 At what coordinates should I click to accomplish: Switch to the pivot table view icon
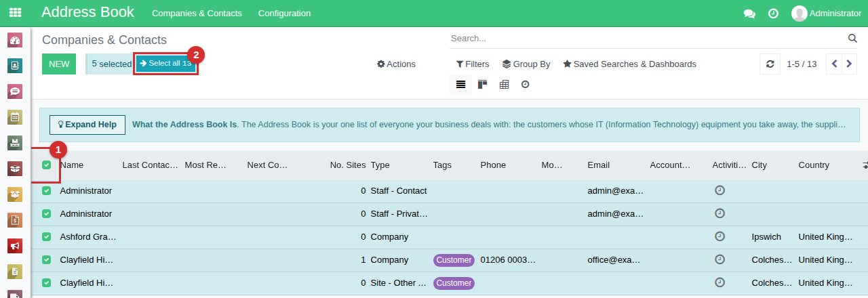pos(504,85)
